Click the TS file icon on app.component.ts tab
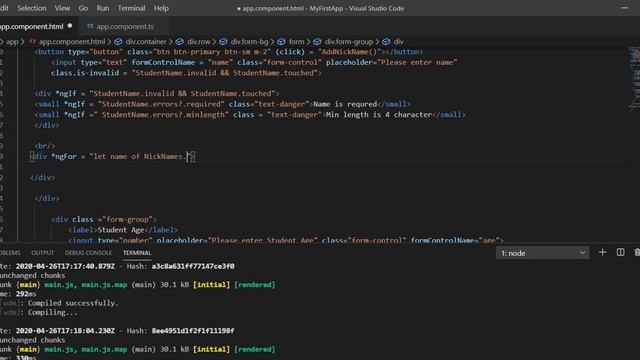The height and width of the screenshot is (360, 640). click(90, 26)
